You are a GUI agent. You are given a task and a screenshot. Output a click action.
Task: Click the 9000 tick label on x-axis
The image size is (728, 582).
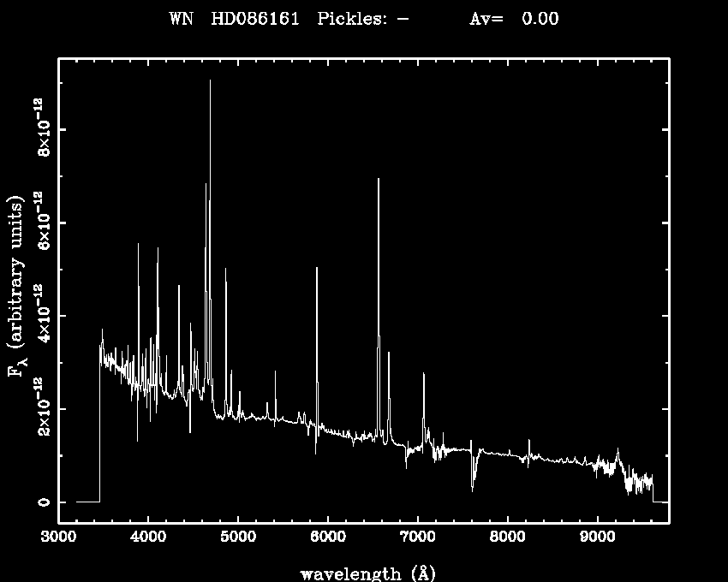pyautogui.click(x=598, y=538)
